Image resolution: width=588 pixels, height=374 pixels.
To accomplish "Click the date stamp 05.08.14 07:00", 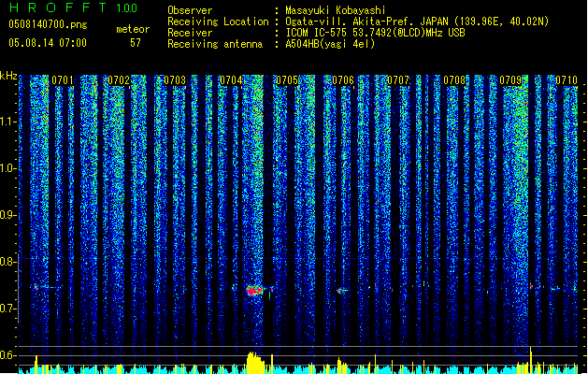I will pos(48,43).
